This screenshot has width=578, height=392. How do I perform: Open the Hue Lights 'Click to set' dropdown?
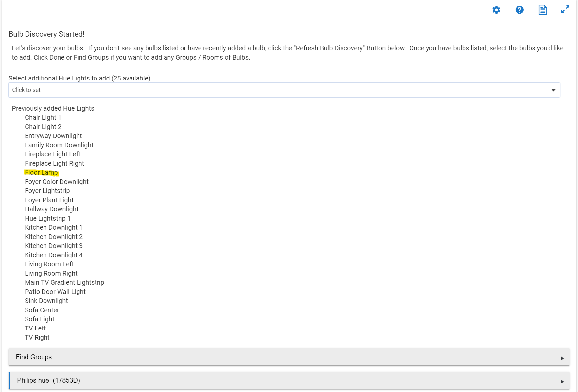284,90
